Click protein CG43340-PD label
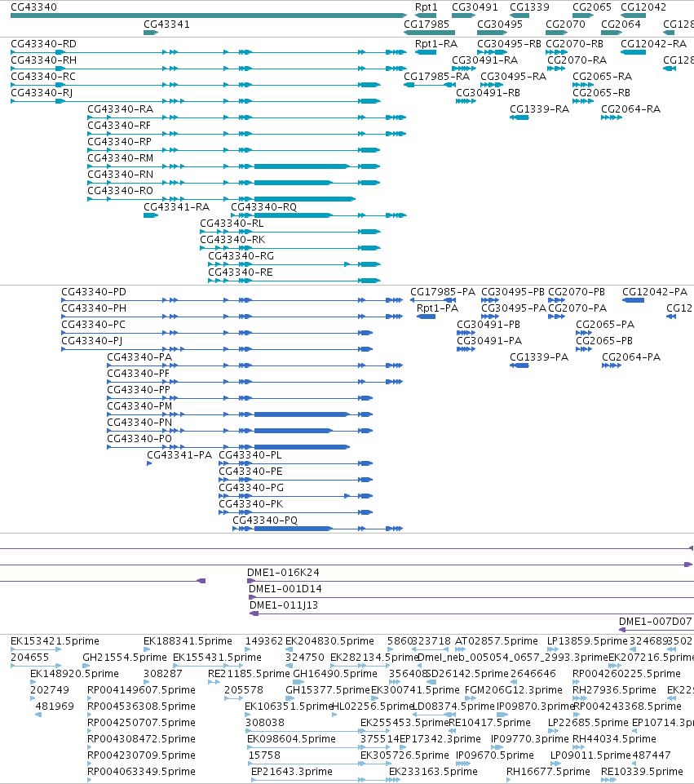The height and width of the screenshot is (784, 694). coord(94,292)
